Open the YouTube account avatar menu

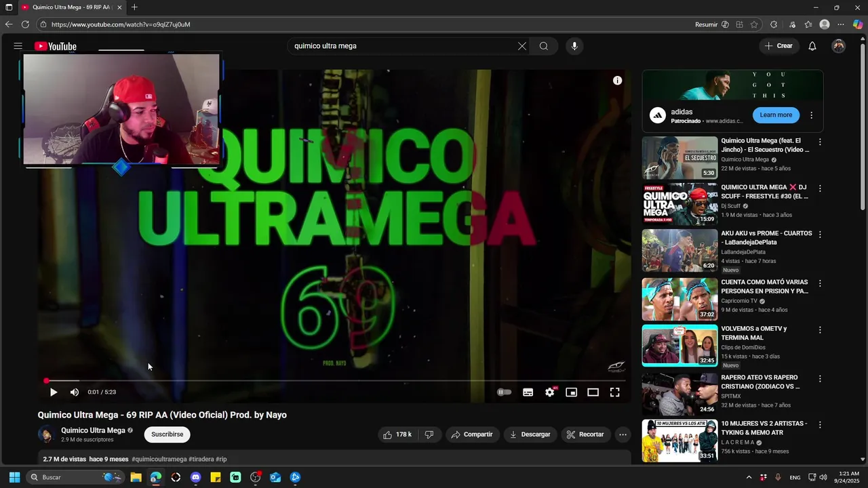tap(839, 46)
